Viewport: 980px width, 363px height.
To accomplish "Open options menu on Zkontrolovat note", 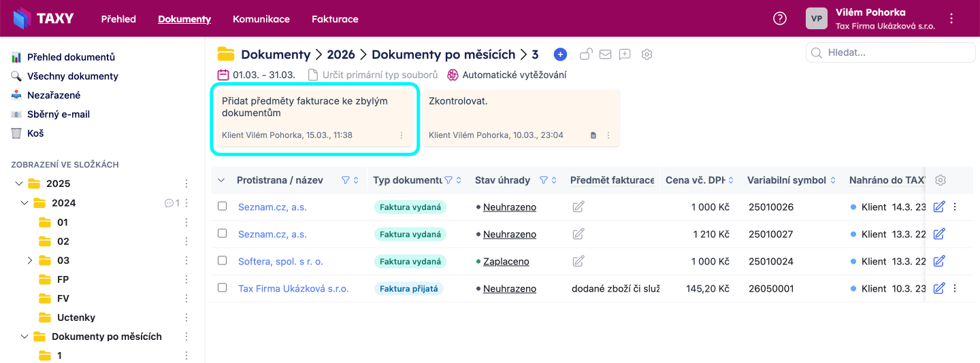I will tap(608, 135).
